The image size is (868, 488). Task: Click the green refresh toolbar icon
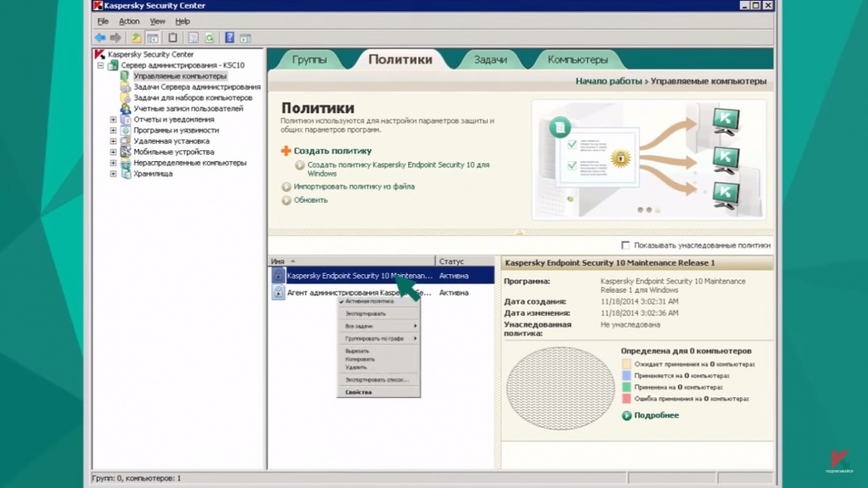(x=210, y=37)
